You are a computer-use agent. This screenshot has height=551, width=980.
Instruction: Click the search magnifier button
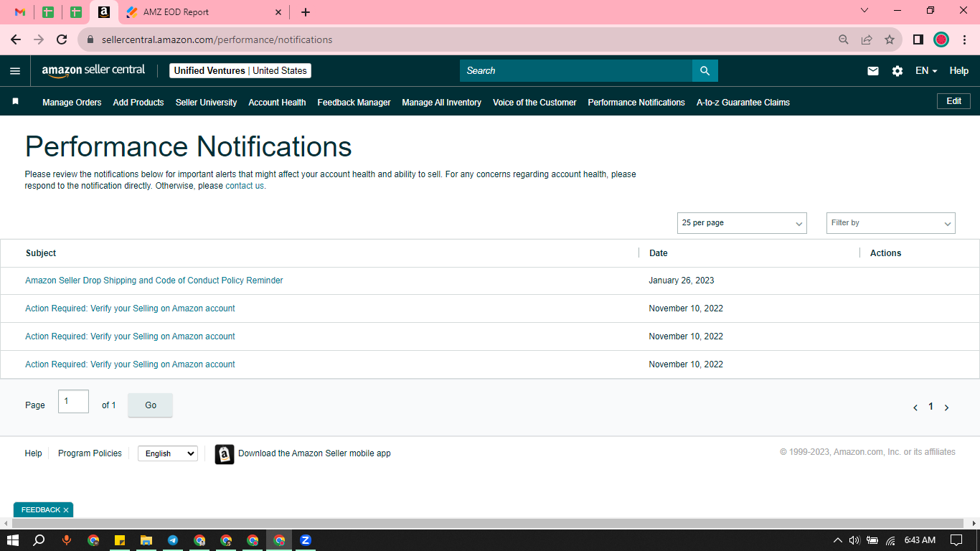click(705, 70)
